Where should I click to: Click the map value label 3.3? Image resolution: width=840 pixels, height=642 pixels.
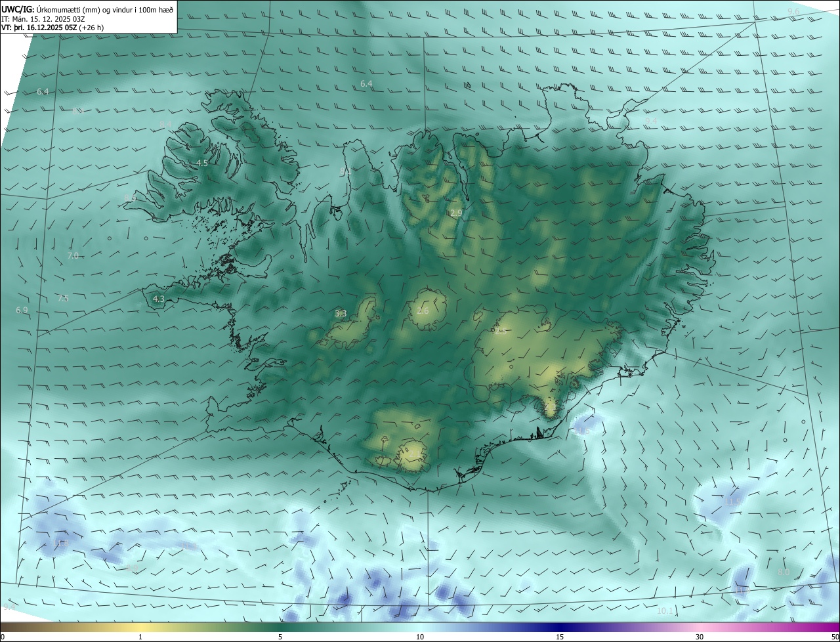[341, 313]
